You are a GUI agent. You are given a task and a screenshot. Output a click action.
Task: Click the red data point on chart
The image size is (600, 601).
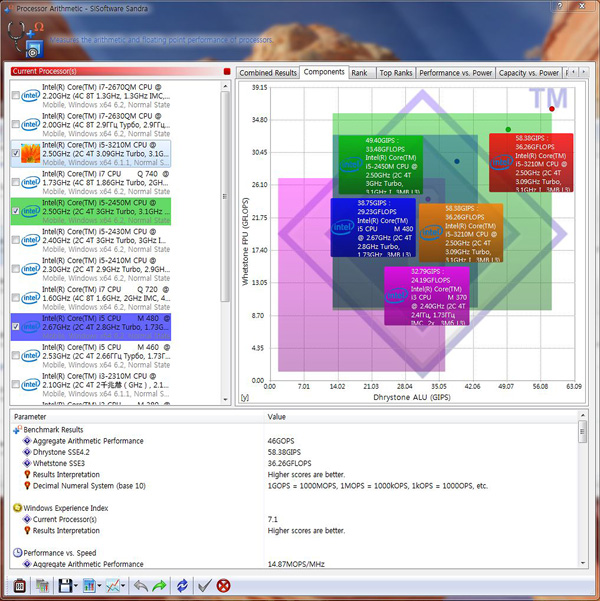552,109
